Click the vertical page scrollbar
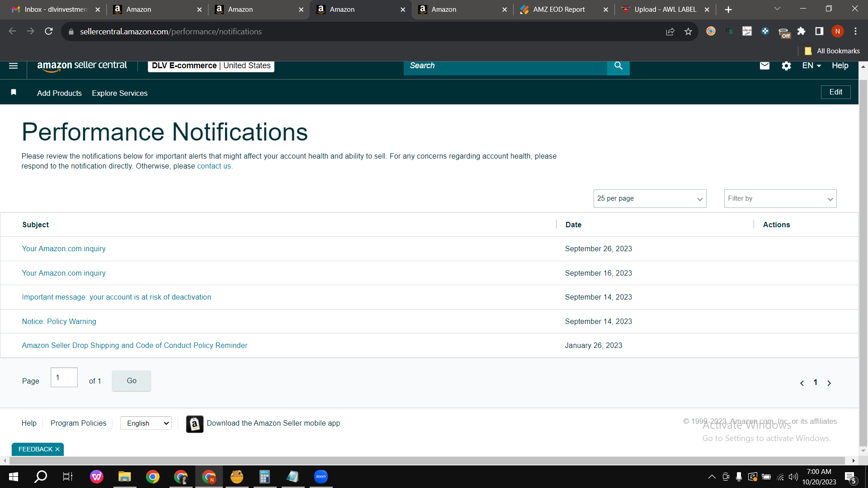 tap(863, 262)
